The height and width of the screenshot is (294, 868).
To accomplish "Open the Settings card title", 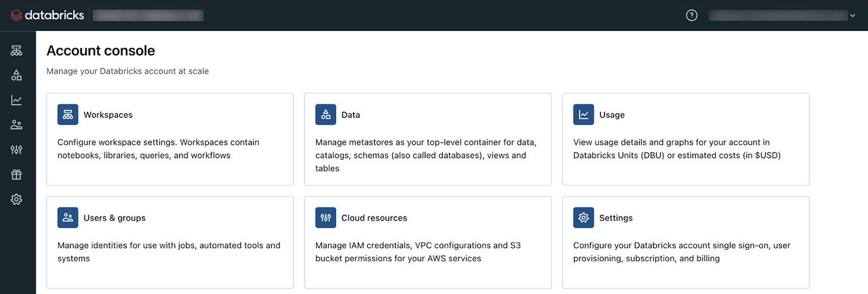I will 616,218.
